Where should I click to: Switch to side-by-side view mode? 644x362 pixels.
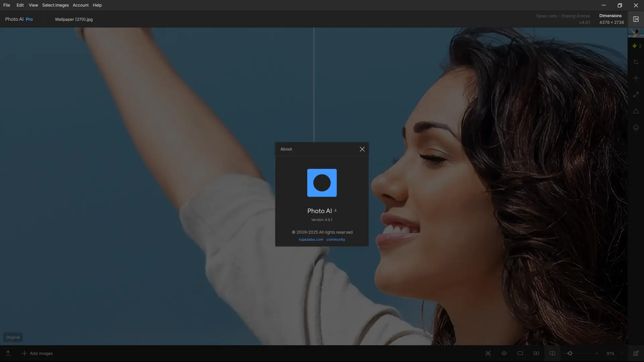click(x=536, y=353)
